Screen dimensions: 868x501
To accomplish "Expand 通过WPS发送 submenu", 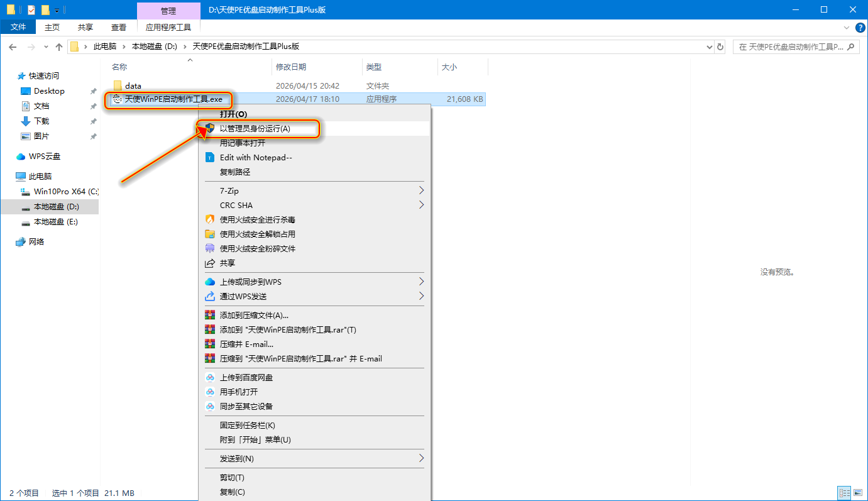I will click(421, 296).
